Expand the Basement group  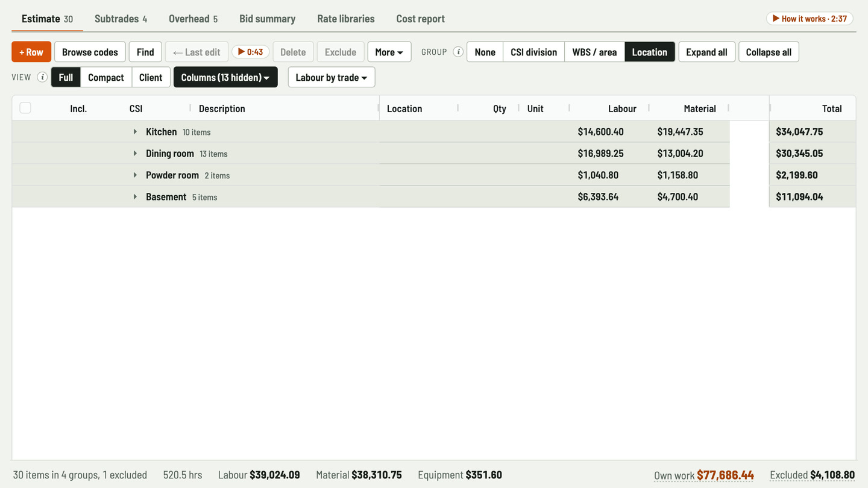(135, 196)
